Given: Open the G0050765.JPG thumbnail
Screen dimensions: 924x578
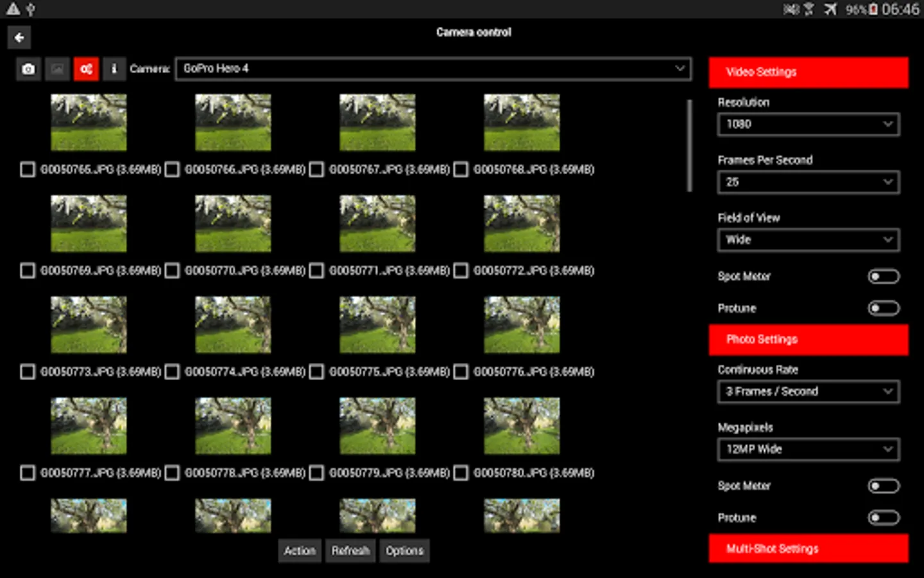Looking at the screenshot, I should (89, 123).
